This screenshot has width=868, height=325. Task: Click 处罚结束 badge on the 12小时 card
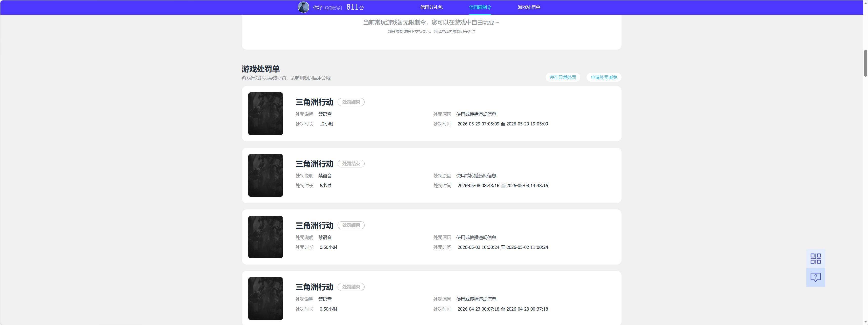point(351,102)
